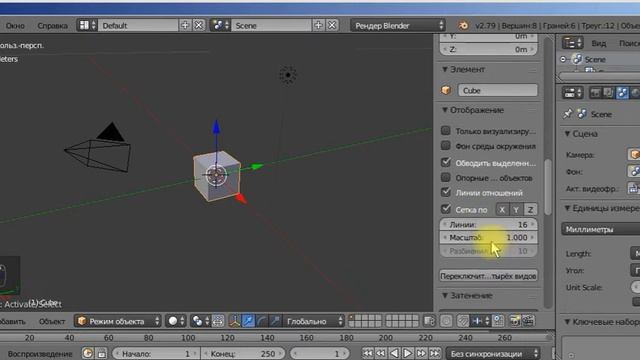640x360 pixels.
Task: Open 'Воспроизведение' menu in timeline
Action: (x=40, y=353)
